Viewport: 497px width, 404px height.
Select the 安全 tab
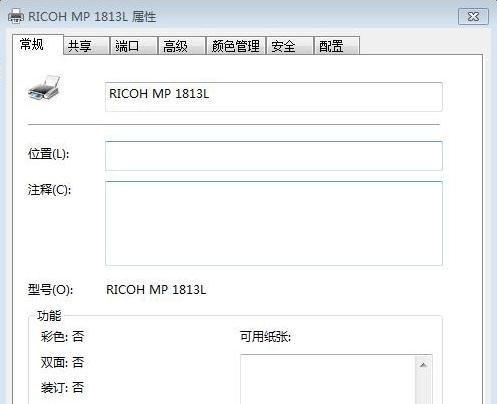point(290,46)
